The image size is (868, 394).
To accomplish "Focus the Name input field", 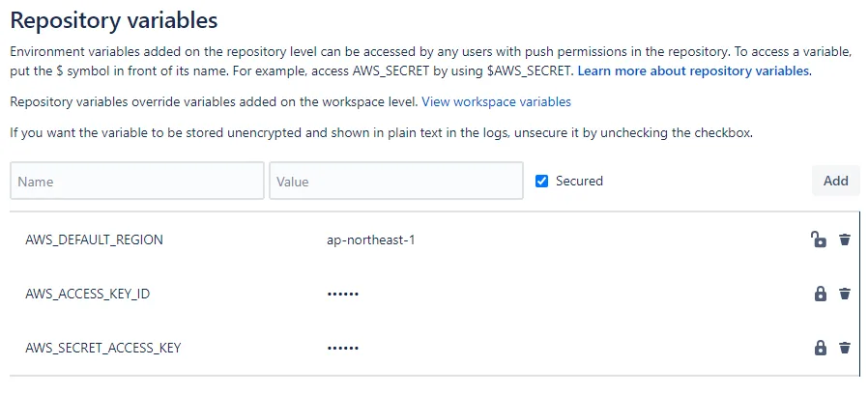I will (136, 181).
